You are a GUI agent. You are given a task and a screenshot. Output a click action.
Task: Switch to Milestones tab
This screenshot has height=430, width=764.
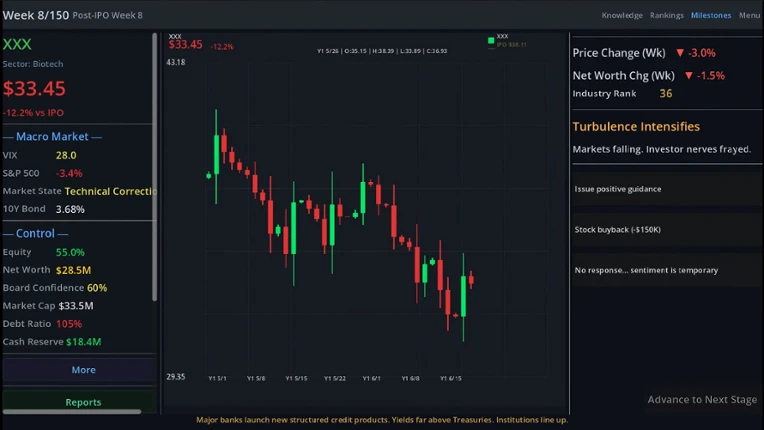point(711,15)
